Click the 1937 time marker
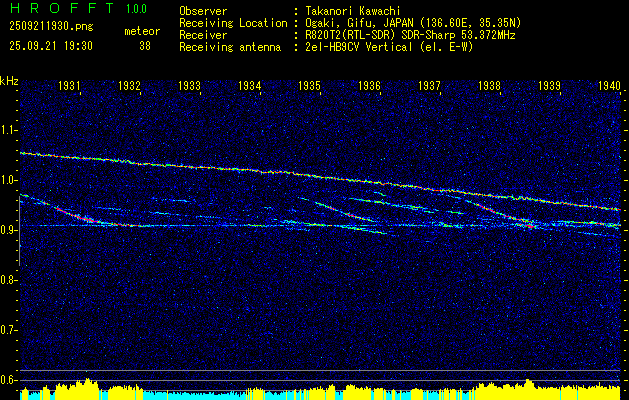629x400 pixels. tap(430, 85)
